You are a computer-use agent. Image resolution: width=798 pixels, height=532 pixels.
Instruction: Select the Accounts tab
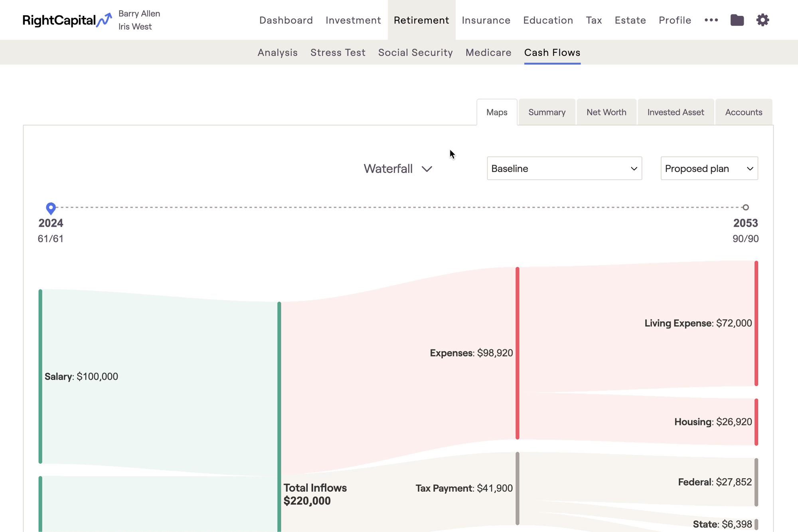click(x=743, y=112)
